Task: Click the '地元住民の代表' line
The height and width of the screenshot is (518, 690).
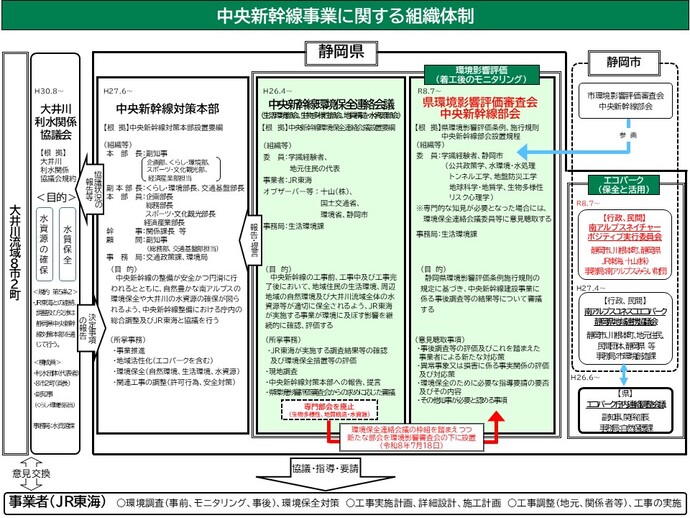Action: coord(315,168)
